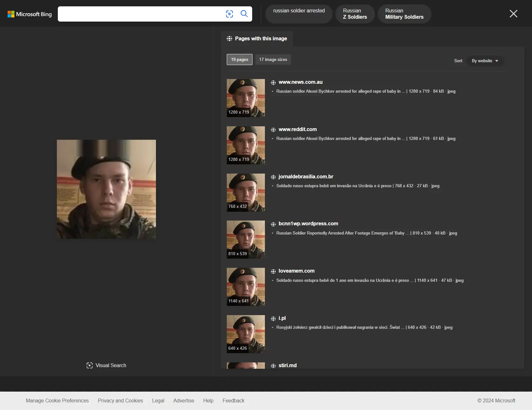Image resolution: width=532 pixels, height=410 pixels.
Task: Click the camera visual search icon in search box
Action: point(229,14)
